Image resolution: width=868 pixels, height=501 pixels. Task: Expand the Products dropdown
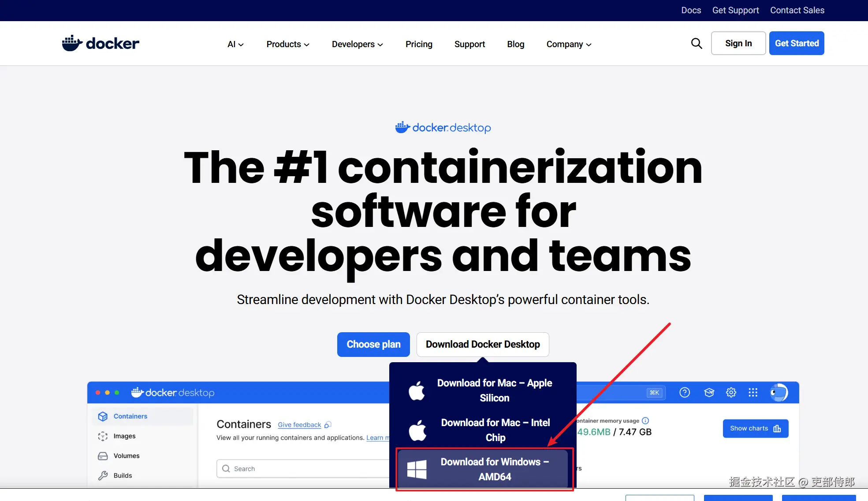pyautogui.click(x=287, y=44)
